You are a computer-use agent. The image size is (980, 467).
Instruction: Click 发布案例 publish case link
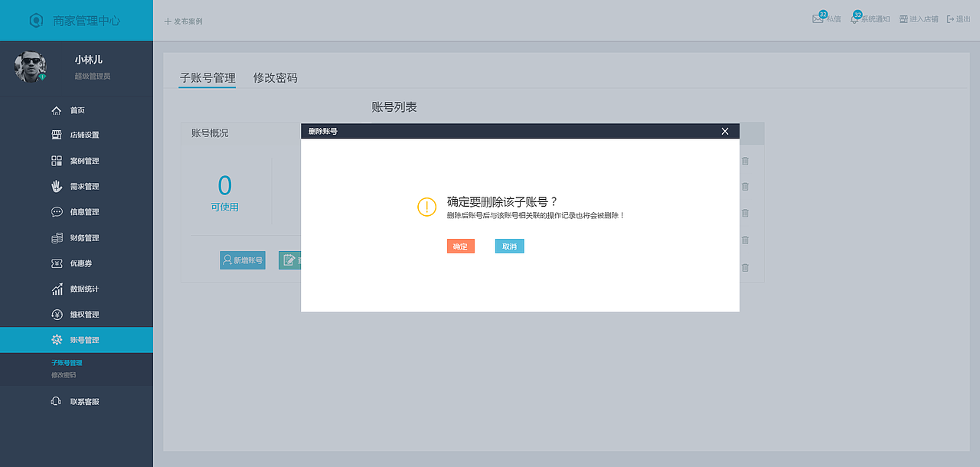point(182,21)
